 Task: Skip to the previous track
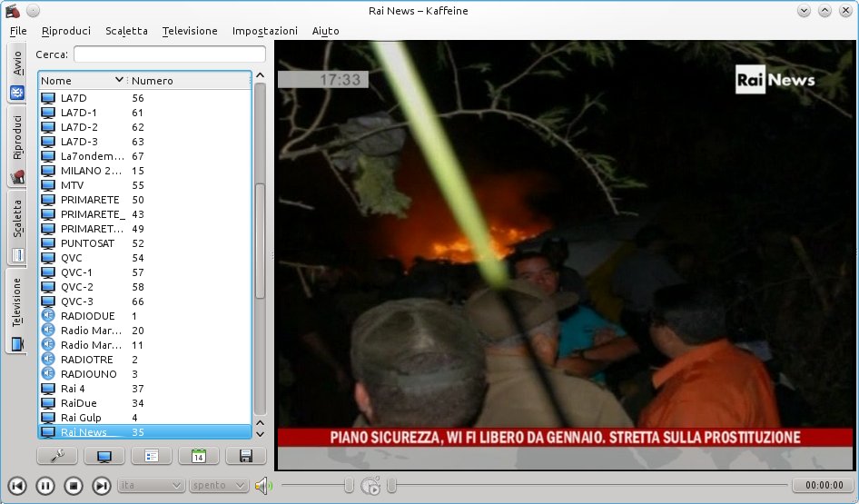pos(17,485)
